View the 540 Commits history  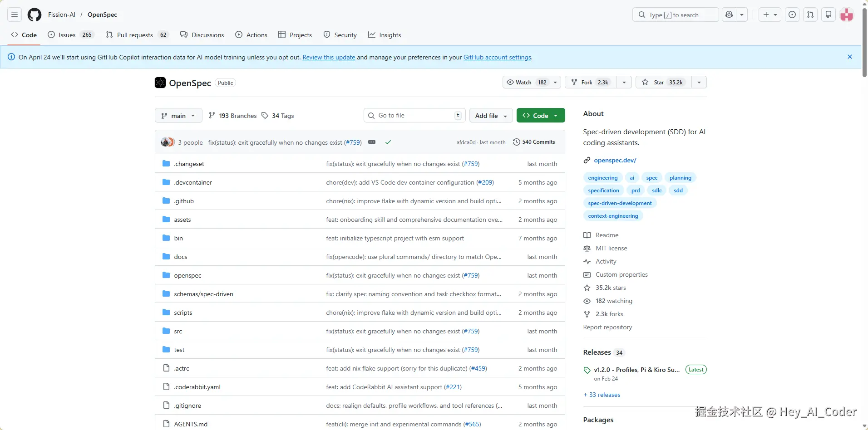point(534,142)
